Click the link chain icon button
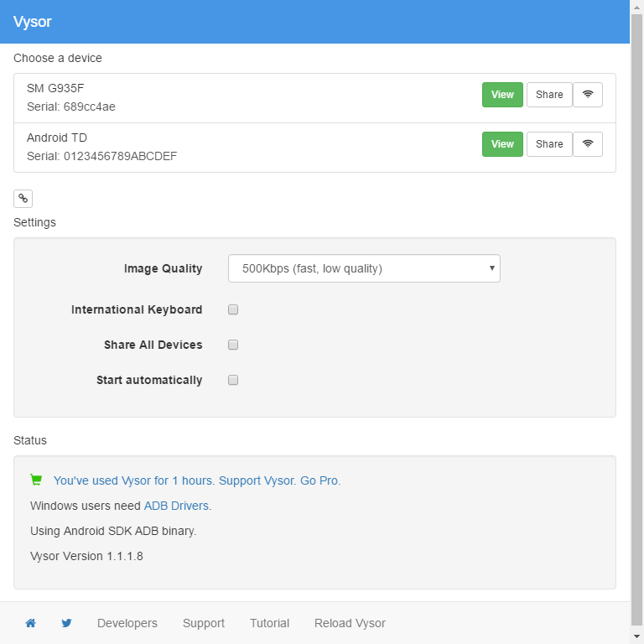 pos(23,199)
